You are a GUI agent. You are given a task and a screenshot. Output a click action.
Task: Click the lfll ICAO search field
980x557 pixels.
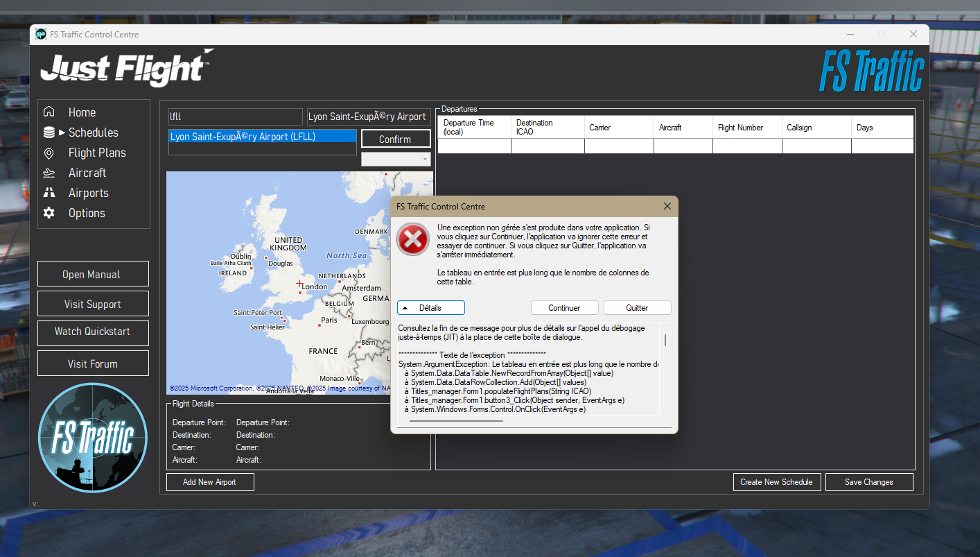click(x=236, y=117)
